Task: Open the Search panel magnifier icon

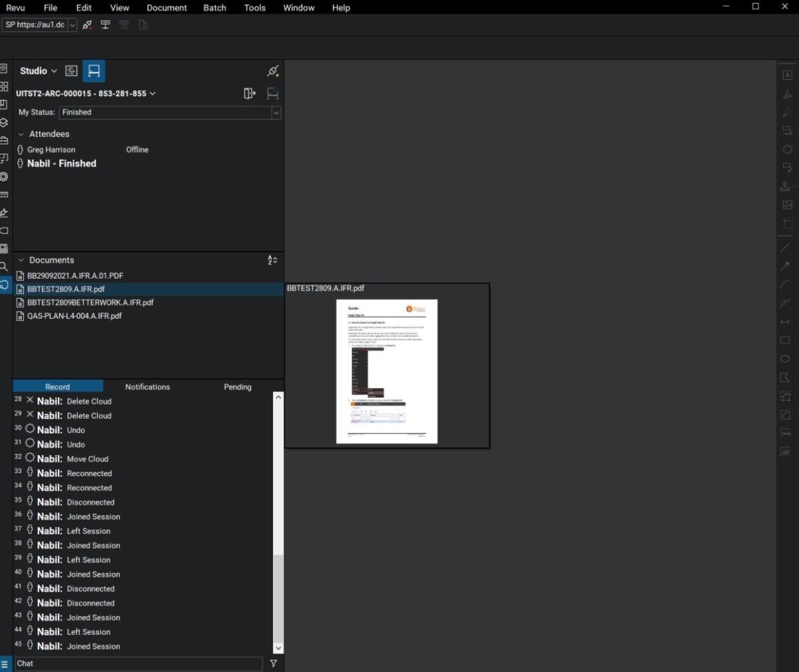Action: tap(4, 266)
